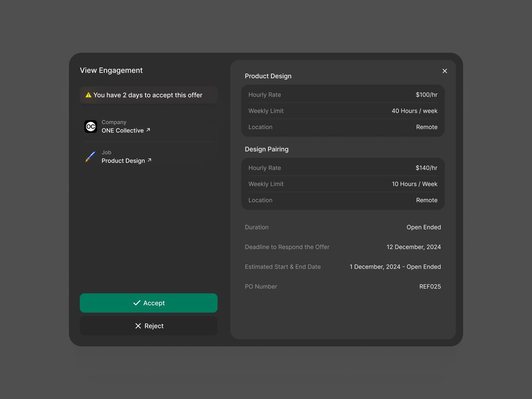
Task: Click the 10 Hours / Week value
Action: pyautogui.click(x=415, y=184)
